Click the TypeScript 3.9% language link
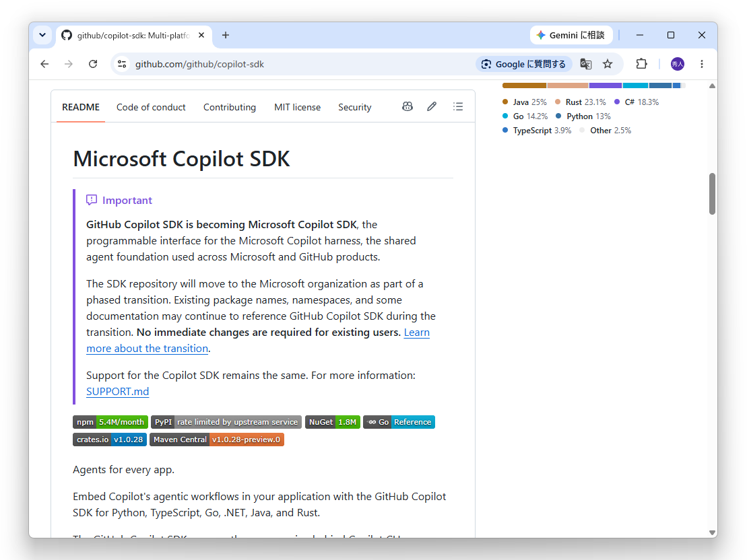Viewport: 747px width, 560px height. pos(537,131)
